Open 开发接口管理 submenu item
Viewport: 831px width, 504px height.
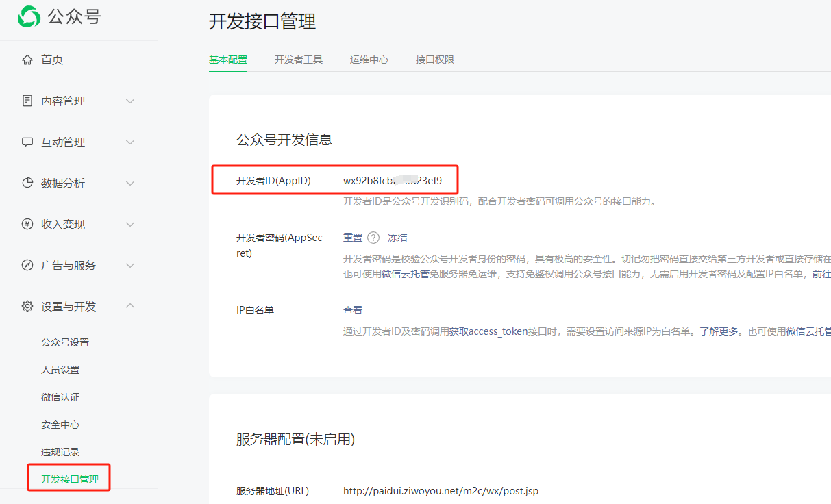click(70, 479)
